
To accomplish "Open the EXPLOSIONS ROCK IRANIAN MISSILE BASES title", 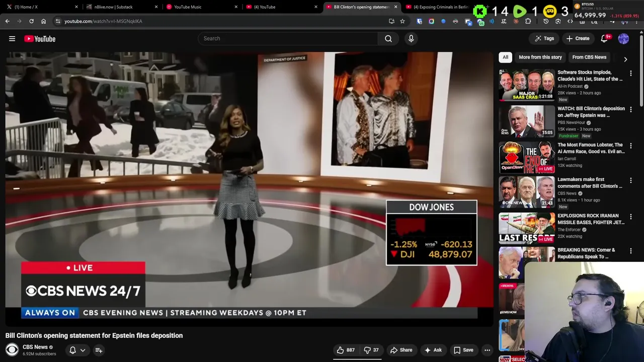I will pyautogui.click(x=591, y=219).
